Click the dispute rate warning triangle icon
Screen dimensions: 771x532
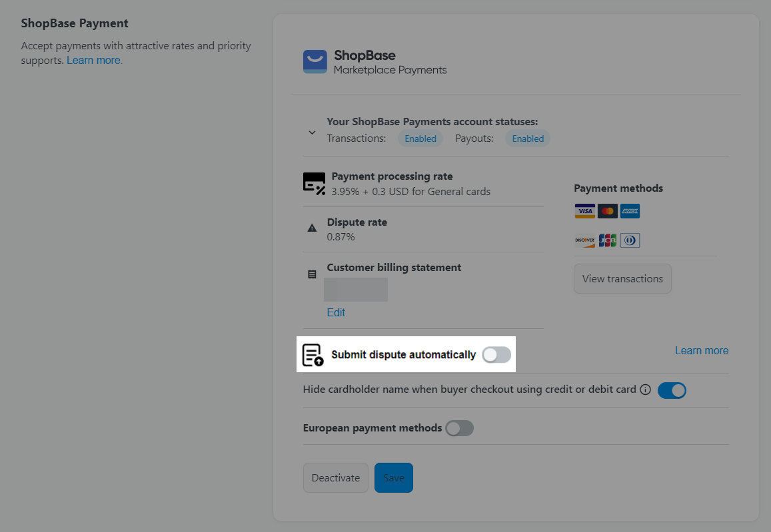312,228
